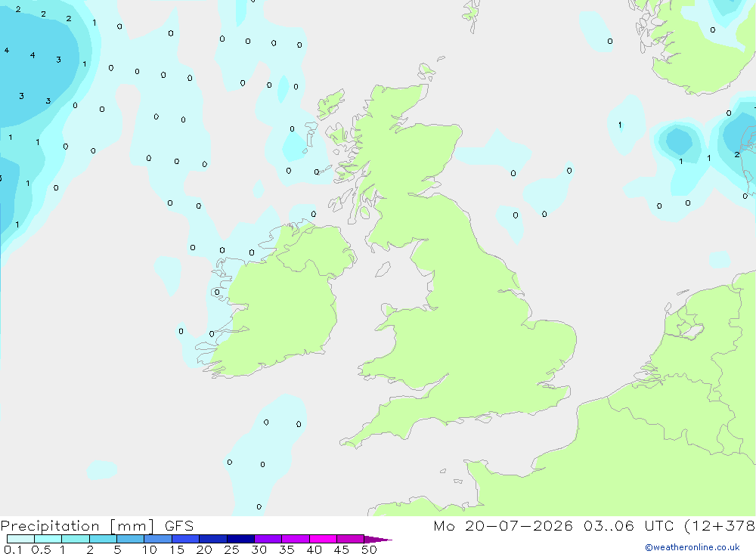Image resolution: width=756 pixels, height=554 pixels.
Task: Open the weatheronline.co.uk copyright link
Action: 692,547
